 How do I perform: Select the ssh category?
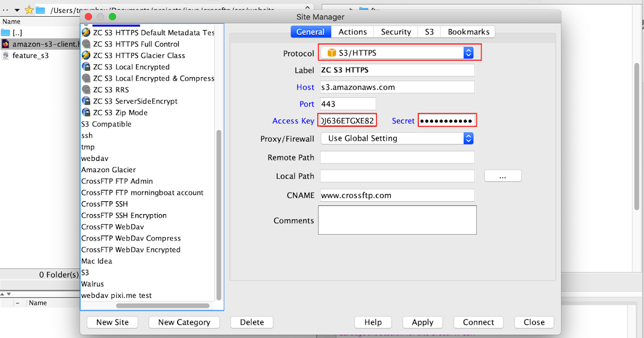tap(87, 136)
